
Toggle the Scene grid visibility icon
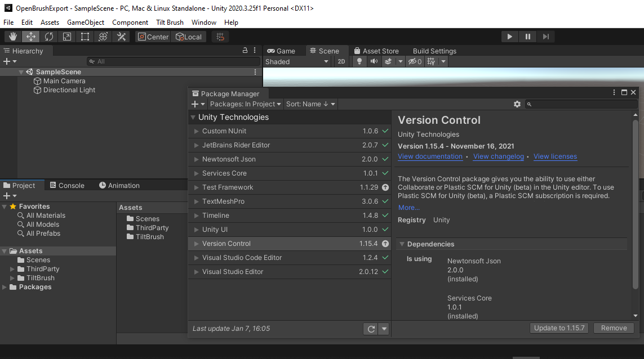pos(431,61)
